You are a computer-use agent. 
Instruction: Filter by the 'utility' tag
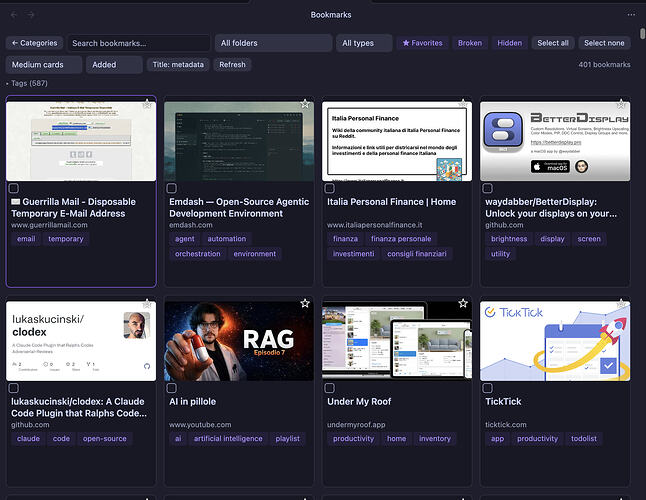click(x=500, y=254)
